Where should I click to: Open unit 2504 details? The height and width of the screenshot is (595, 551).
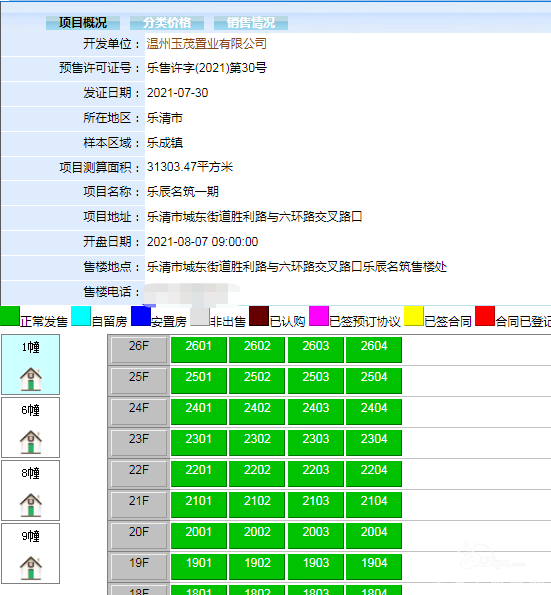pyautogui.click(x=374, y=381)
